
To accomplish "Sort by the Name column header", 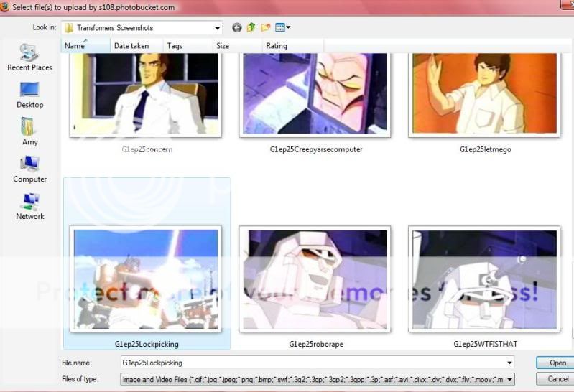I will point(75,46).
